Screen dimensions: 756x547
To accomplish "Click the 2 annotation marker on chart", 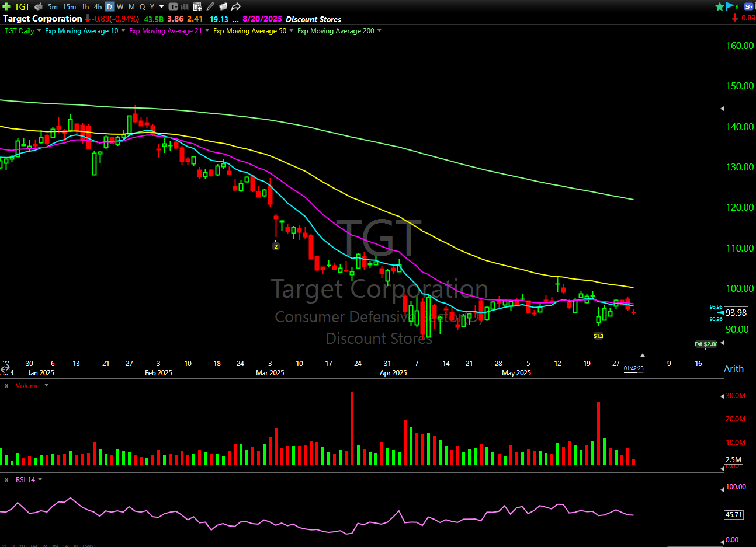I will [276, 246].
